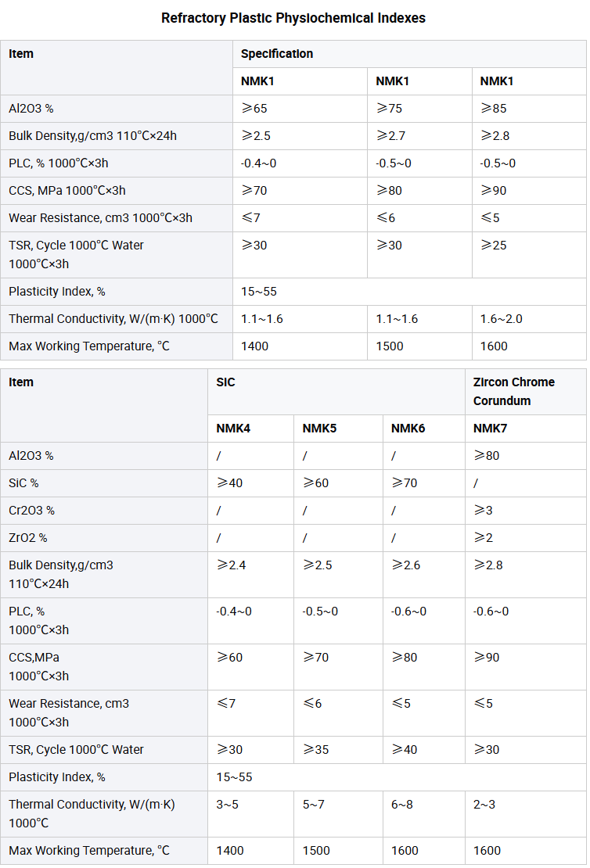Click the Refractory Plastic Physiochemical Indexes title
This screenshot has height=868, width=590.
coord(293,18)
